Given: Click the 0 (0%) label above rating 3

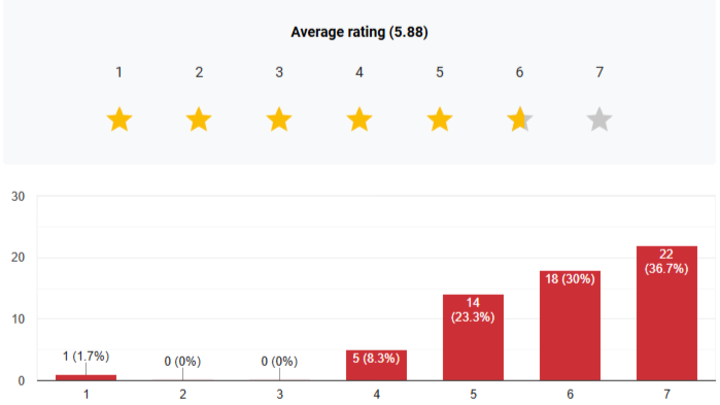Looking at the screenshot, I should coord(279,361).
